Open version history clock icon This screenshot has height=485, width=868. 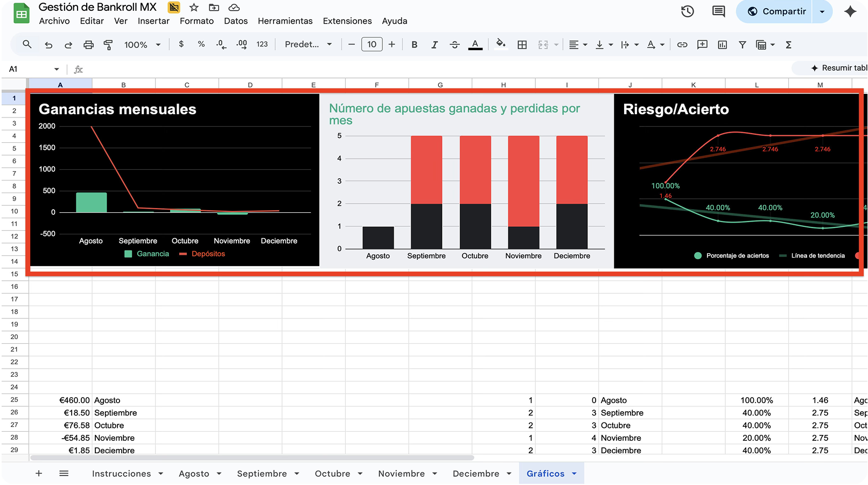click(x=687, y=11)
